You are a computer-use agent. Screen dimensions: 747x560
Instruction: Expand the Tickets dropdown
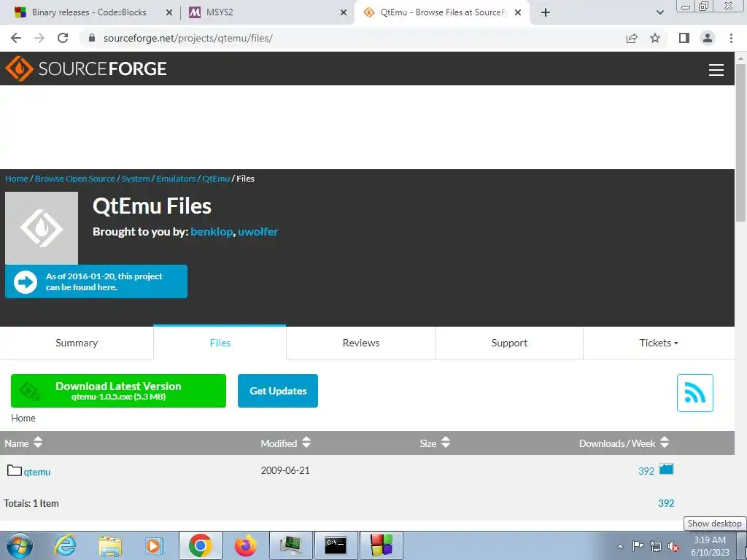[659, 343]
